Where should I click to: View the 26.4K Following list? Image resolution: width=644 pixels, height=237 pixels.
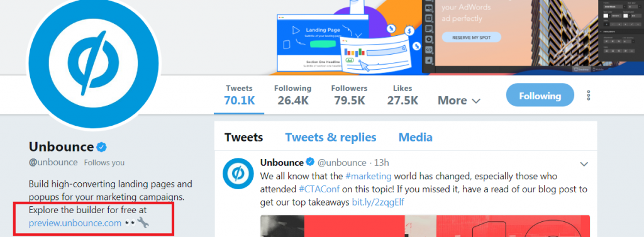293,95
